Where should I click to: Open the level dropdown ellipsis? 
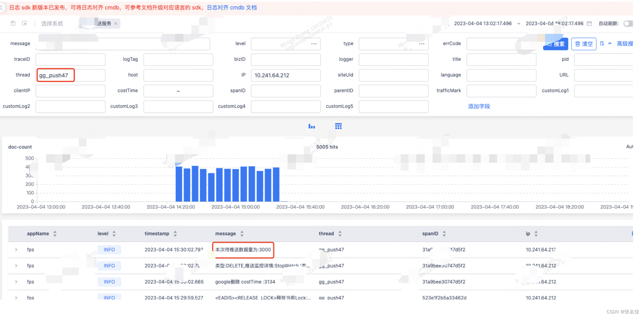314,44
